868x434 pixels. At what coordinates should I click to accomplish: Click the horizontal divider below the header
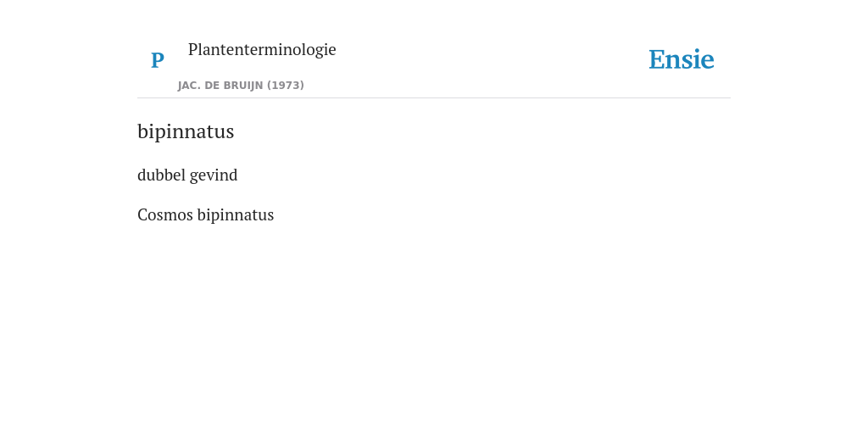(434, 98)
